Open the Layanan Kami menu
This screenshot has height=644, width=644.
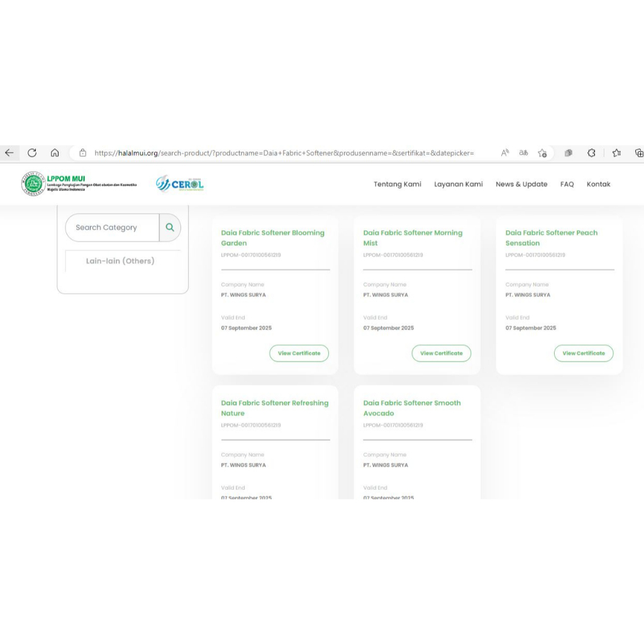coord(458,184)
